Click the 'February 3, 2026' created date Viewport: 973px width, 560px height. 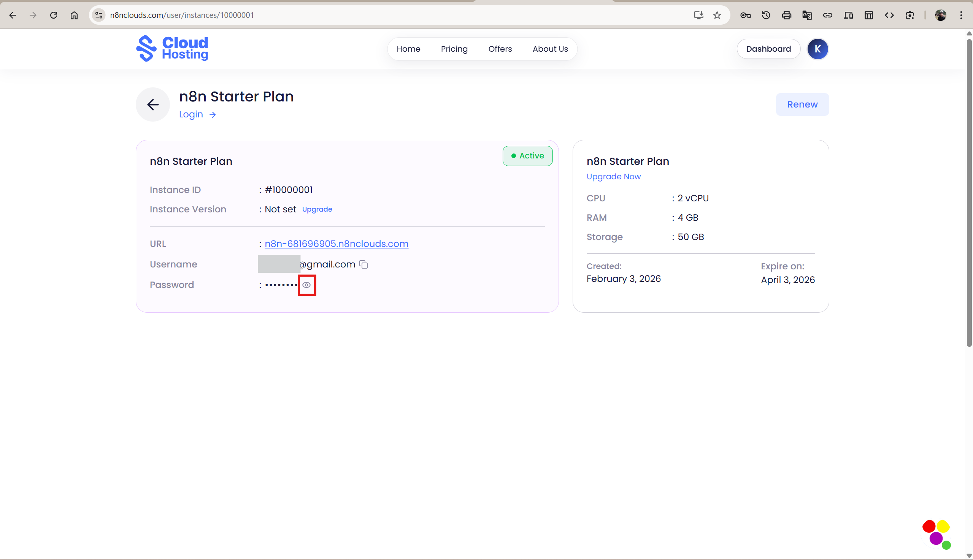point(624,278)
